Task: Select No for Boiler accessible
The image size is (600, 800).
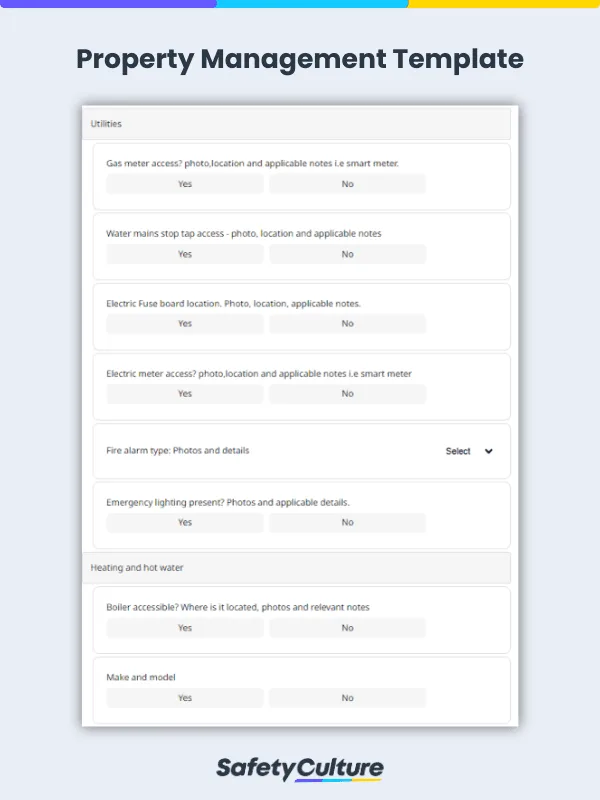Action: click(x=347, y=628)
